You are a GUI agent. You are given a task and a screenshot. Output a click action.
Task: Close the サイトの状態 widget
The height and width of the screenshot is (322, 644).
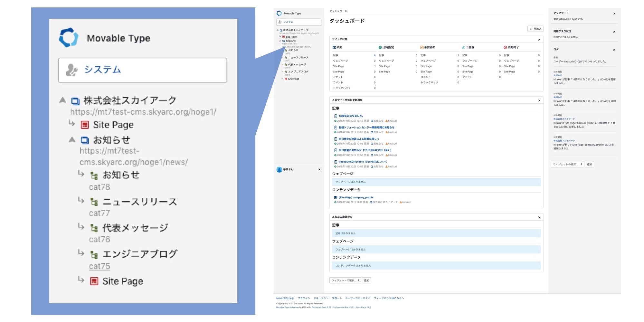pyautogui.click(x=539, y=40)
